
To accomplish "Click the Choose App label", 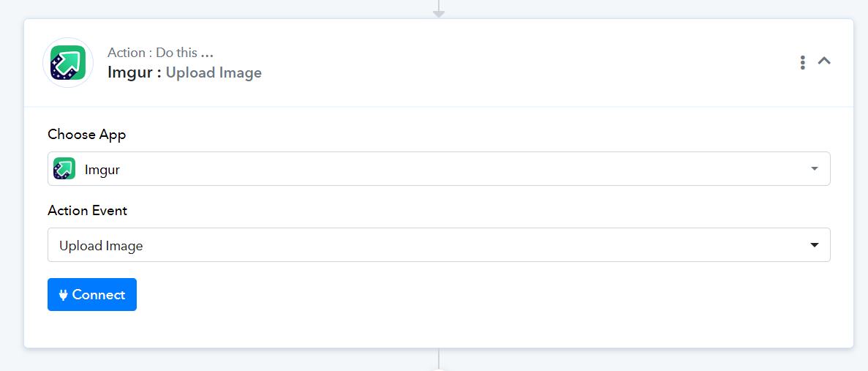I will click(x=86, y=135).
